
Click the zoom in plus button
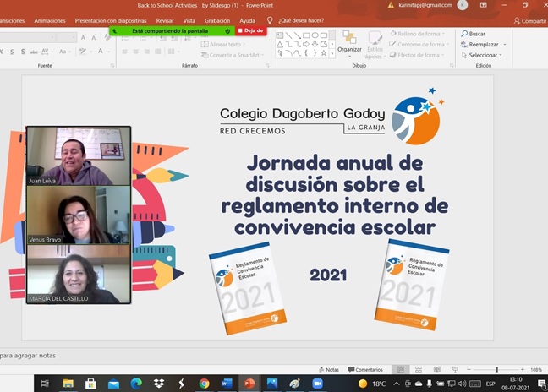pyautogui.click(x=523, y=369)
